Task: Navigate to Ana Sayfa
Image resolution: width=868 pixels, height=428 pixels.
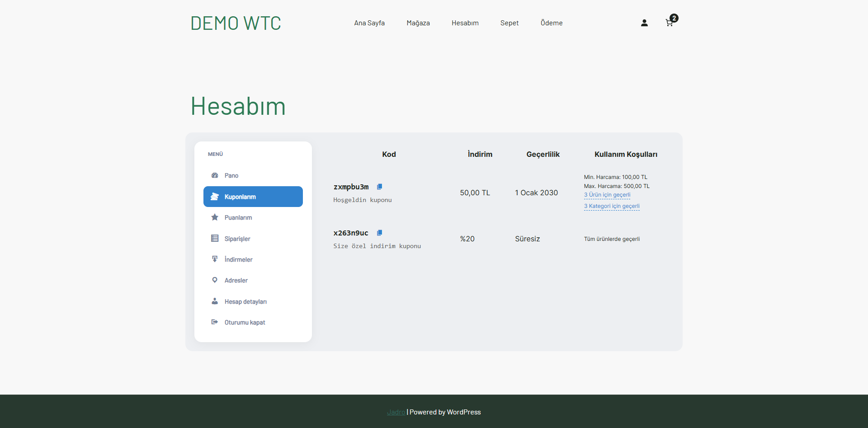Action: pos(369,23)
